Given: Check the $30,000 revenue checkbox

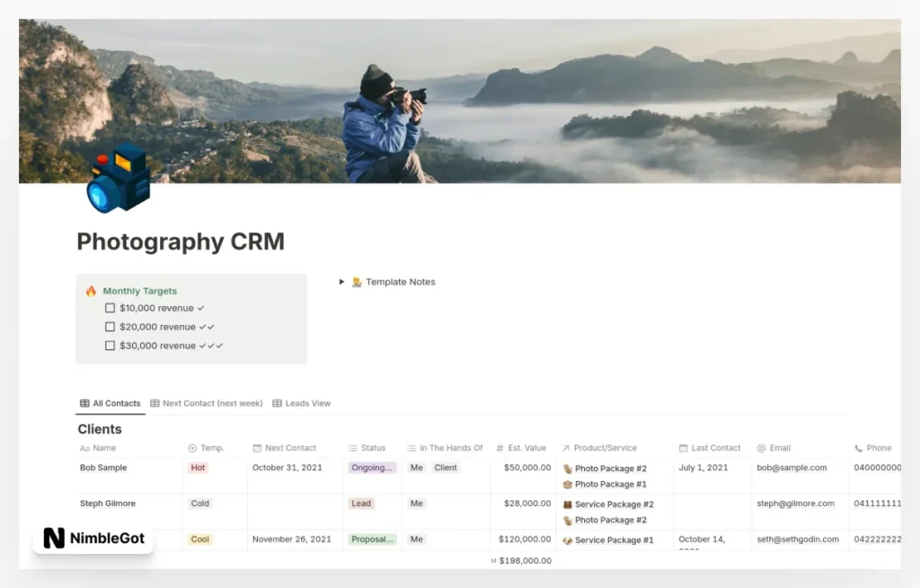Looking at the screenshot, I should [109, 346].
